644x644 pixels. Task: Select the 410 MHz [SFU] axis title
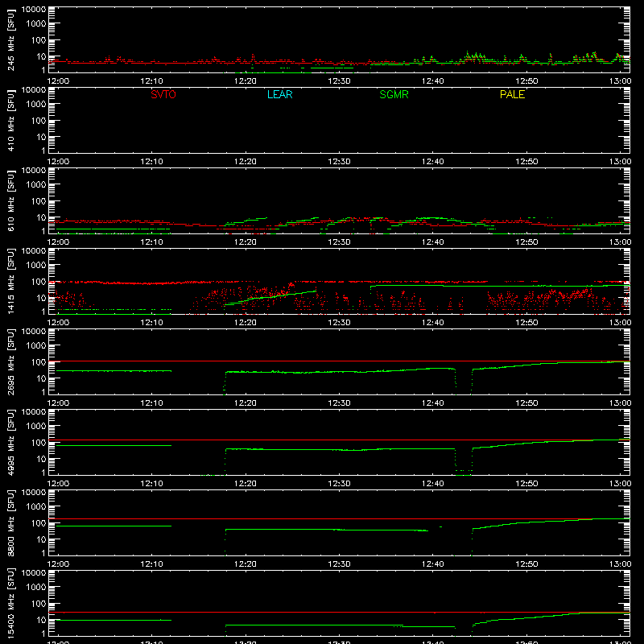pyautogui.click(x=11, y=120)
